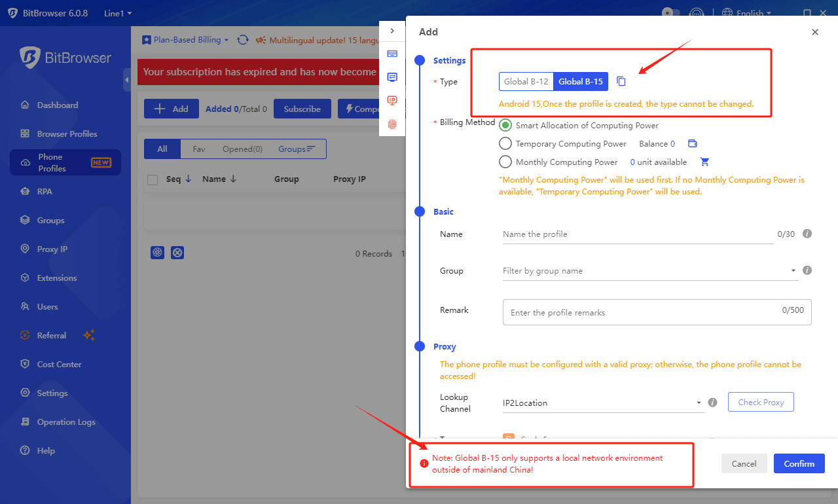Sort by Name column arrow

233,179
